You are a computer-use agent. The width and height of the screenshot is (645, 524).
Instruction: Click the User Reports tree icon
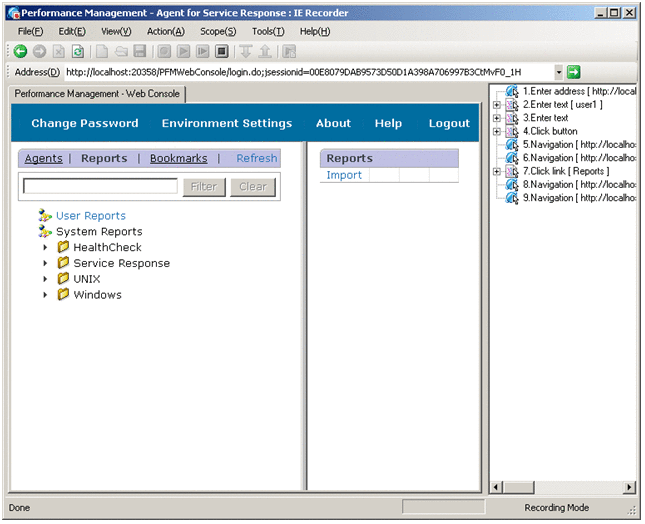coord(45,216)
